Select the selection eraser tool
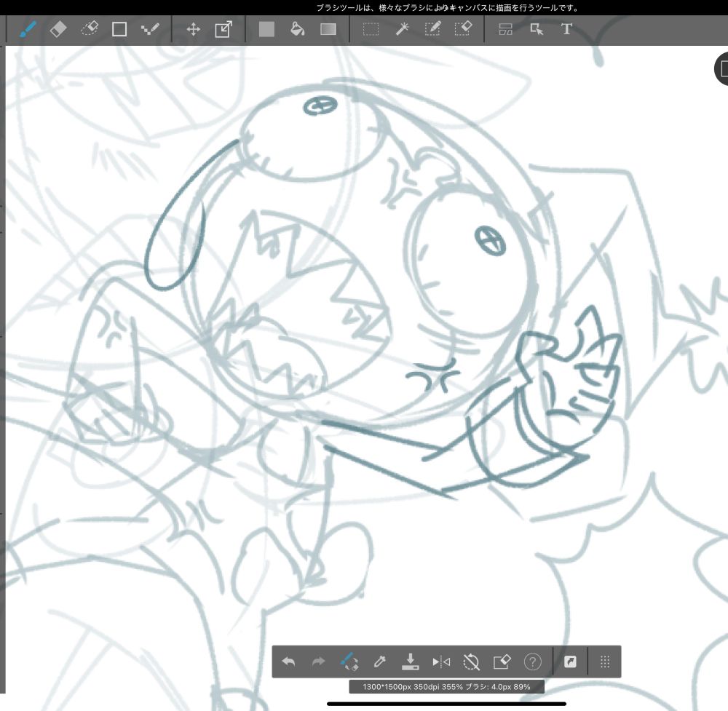The height and width of the screenshot is (711, 728). tap(463, 29)
